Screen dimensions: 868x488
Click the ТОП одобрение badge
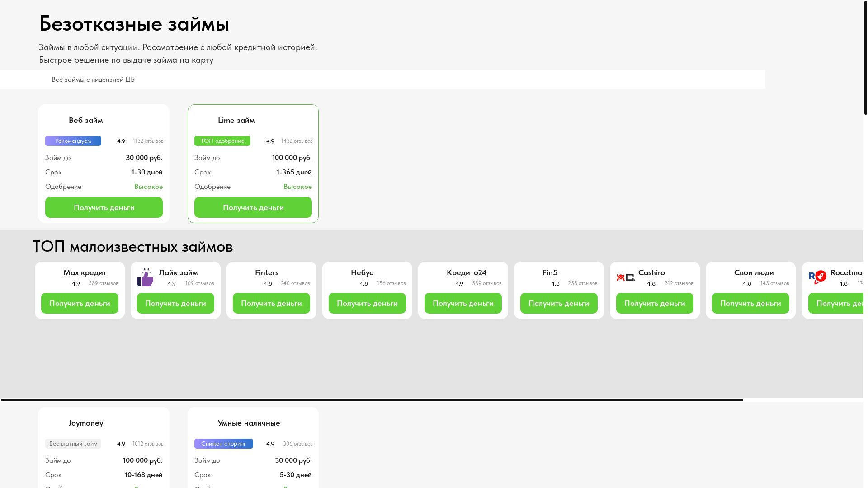tap(222, 141)
